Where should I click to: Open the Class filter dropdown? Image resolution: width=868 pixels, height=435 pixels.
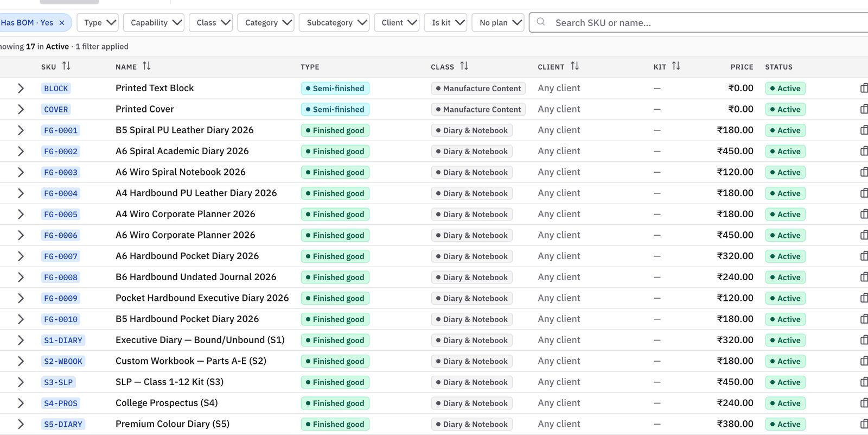click(x=211, y=23)
